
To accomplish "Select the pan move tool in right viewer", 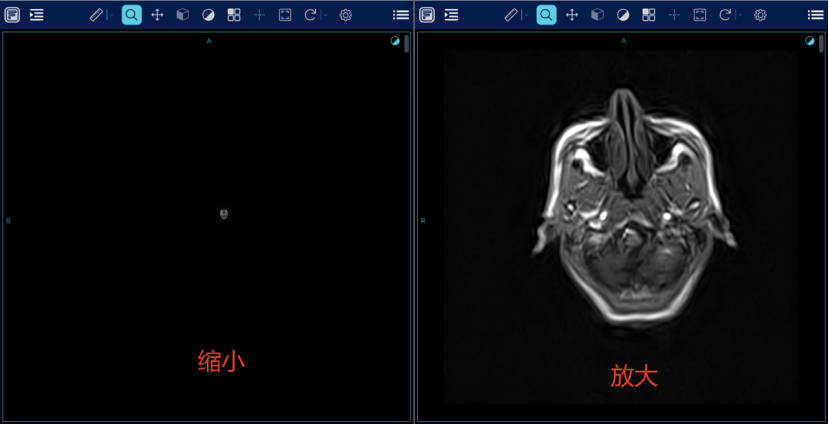I will (x=572, y=15).
